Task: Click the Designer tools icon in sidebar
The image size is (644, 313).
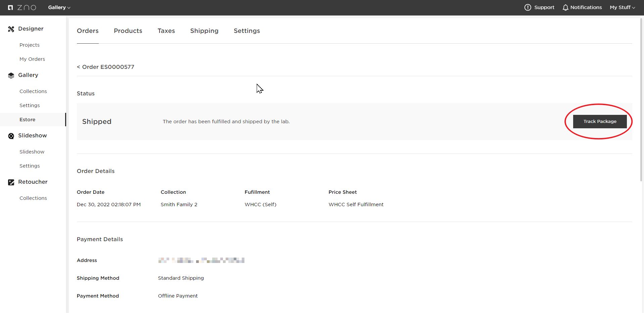Action: tap(11, 29)
